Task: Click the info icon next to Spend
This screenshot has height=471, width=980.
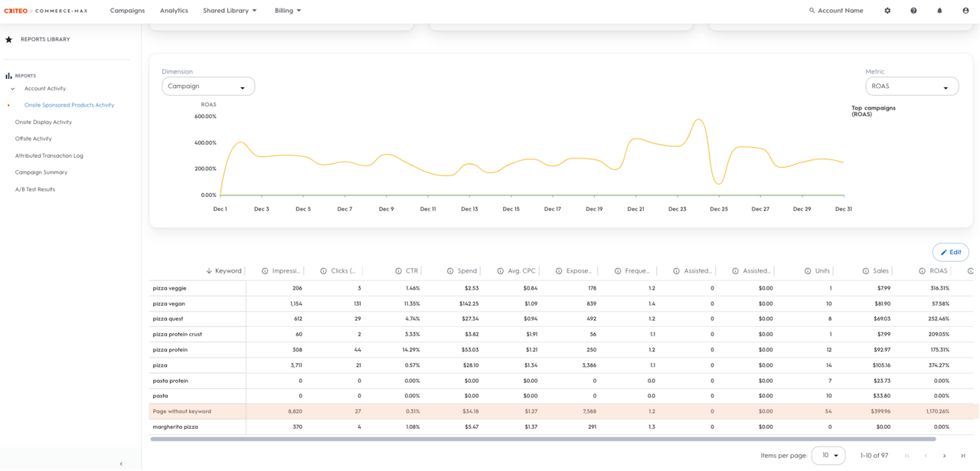Action: click(451, 271)
